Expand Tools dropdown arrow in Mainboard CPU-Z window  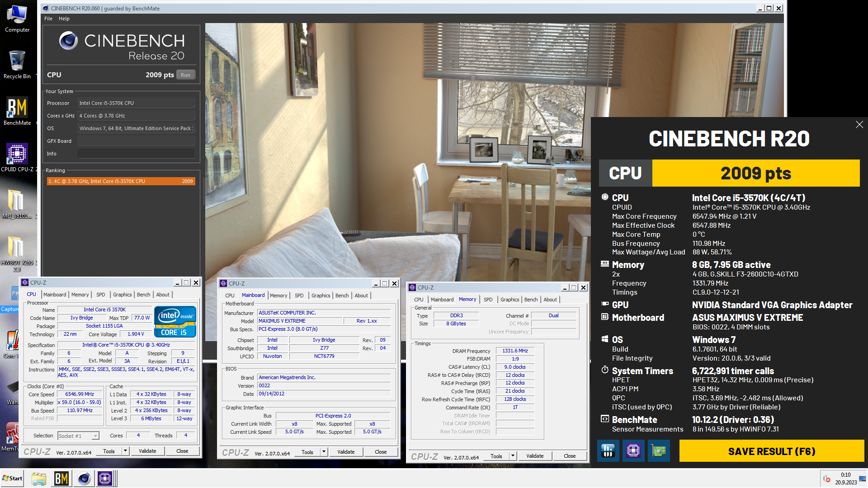pos(324,452)
